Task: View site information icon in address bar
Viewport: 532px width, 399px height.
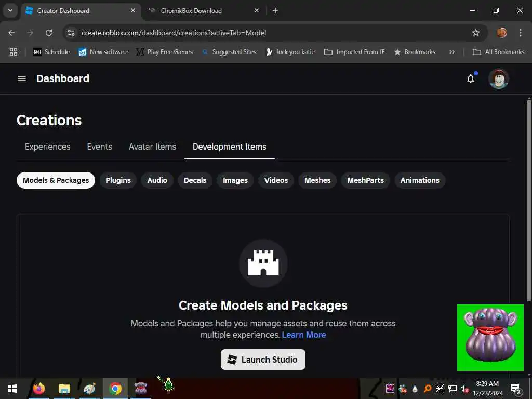Action: tap(71, 33)
